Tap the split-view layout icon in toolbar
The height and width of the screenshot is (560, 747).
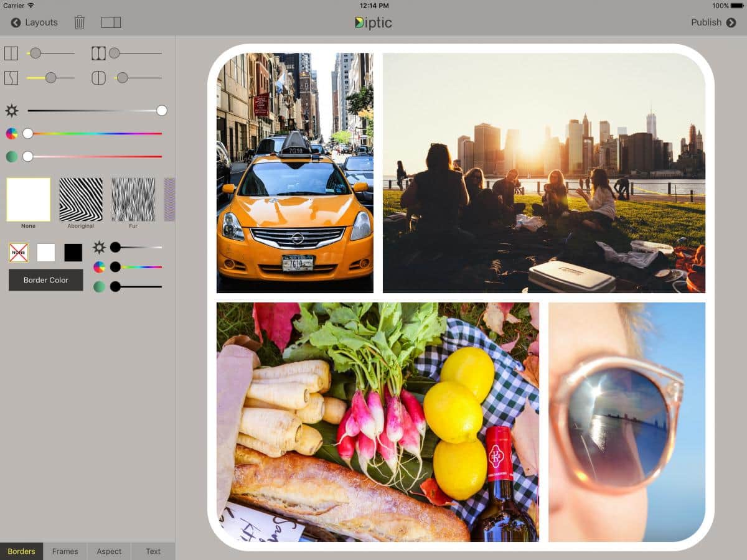click(x=111, y=22)
